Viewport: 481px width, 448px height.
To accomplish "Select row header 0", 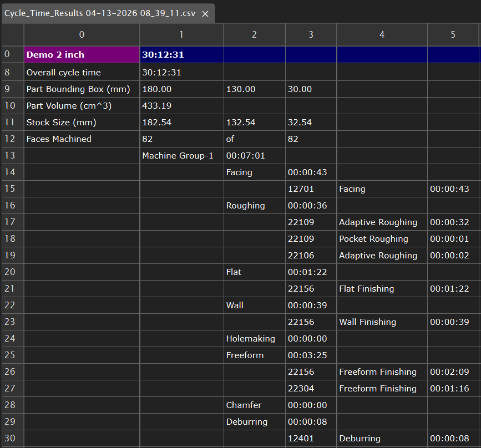I will 13,54.
